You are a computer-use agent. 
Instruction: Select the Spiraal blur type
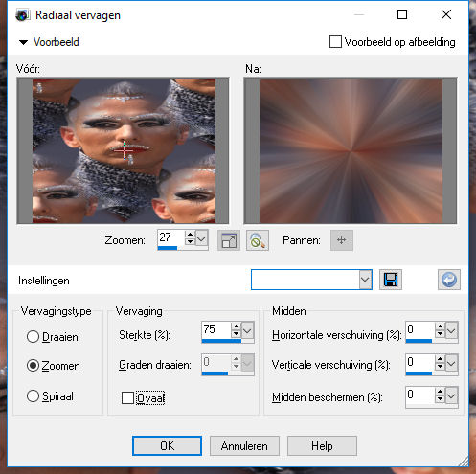[33, 396]
